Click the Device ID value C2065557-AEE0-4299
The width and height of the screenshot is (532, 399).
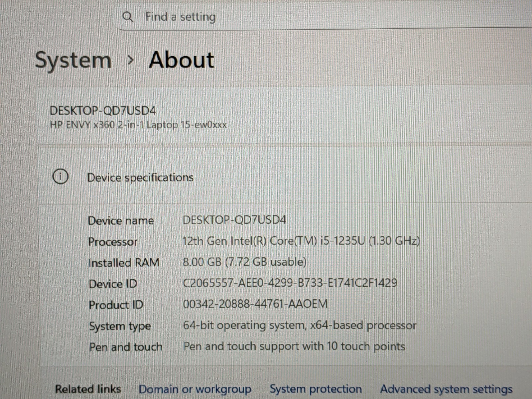point(290,283)
